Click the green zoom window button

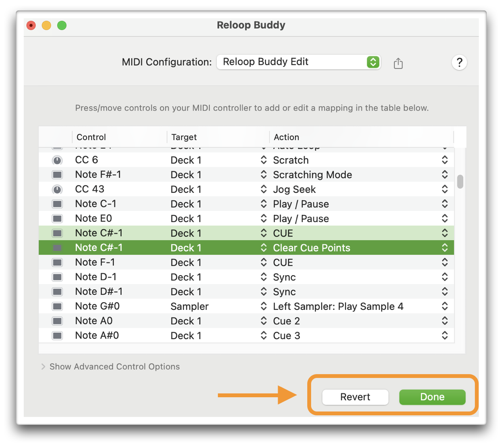[62, 25]
